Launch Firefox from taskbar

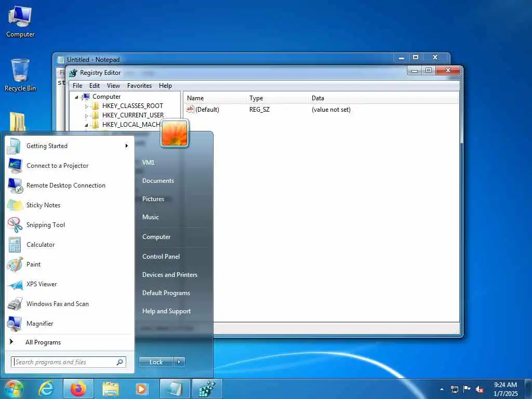click(x=78, y=389)
